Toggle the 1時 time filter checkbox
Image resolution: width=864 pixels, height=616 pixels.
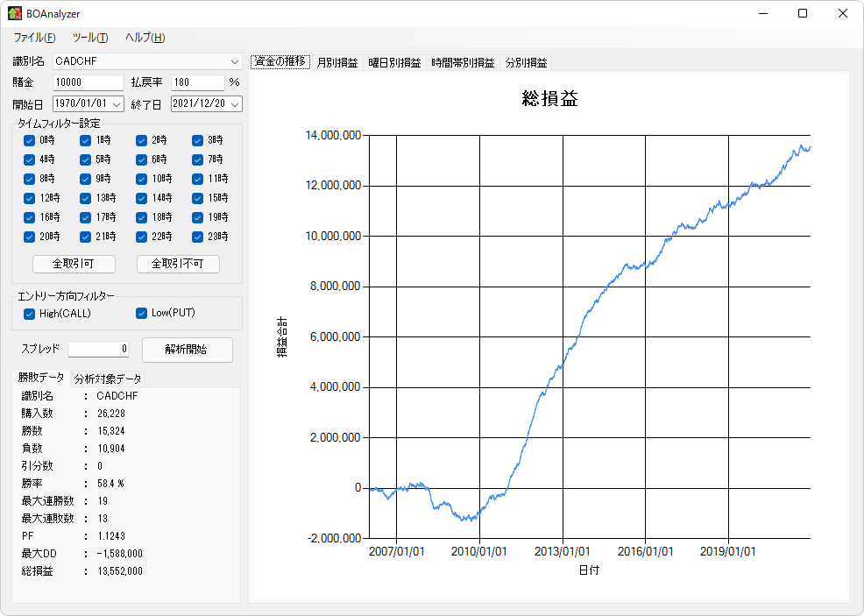pos(85,140)
